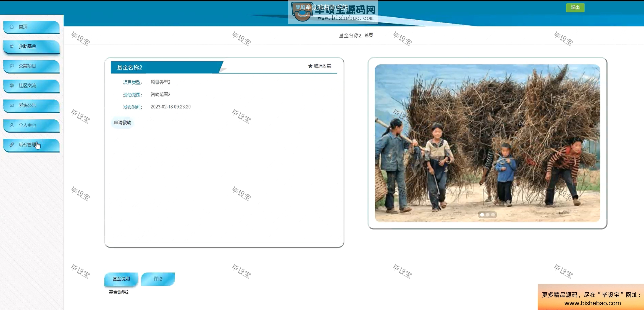This screenshot has height=310, width=644.
Task: Click the 基金说明2 description text
Action: tap(119, 292)
